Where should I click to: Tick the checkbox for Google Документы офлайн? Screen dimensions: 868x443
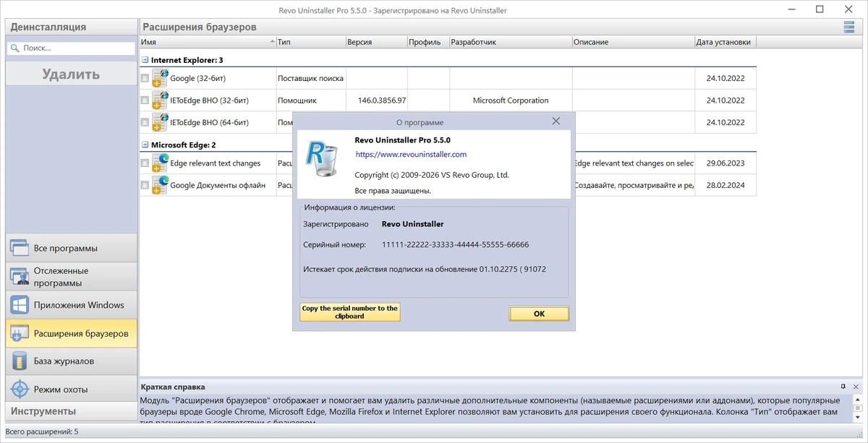tap(145, 185)
